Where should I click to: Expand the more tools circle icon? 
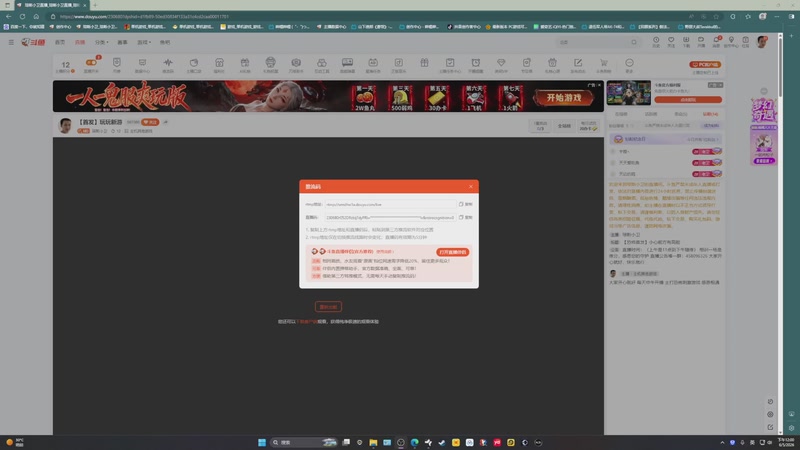pos(629,65)
